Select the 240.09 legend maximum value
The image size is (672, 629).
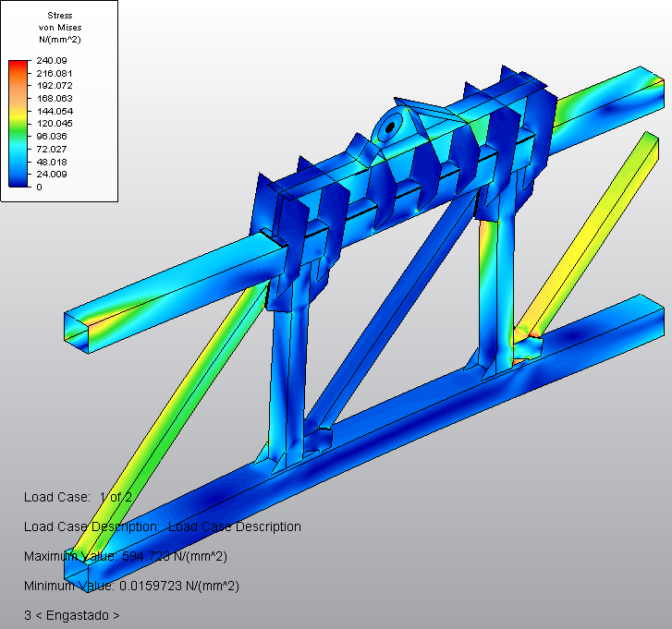point(49,60)
